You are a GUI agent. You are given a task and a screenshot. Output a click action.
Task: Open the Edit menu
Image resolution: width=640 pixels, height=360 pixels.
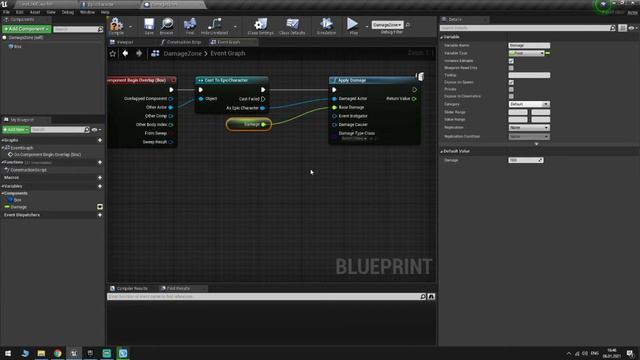(20, 12)
